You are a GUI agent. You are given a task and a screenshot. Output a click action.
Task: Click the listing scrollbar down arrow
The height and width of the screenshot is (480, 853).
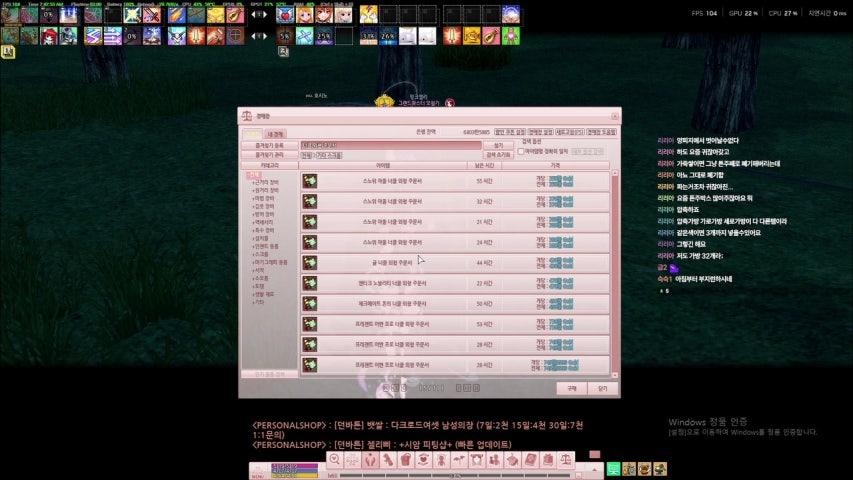(615, 375)
